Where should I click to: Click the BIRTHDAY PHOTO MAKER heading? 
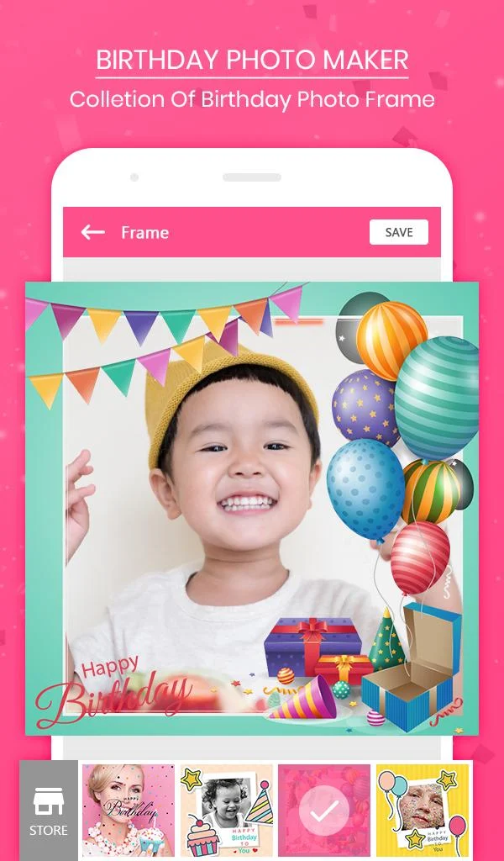(252, 60)
